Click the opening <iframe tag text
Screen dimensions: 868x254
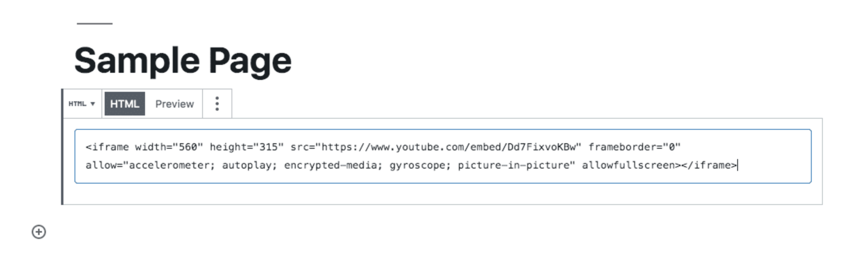tap(107, 147)
